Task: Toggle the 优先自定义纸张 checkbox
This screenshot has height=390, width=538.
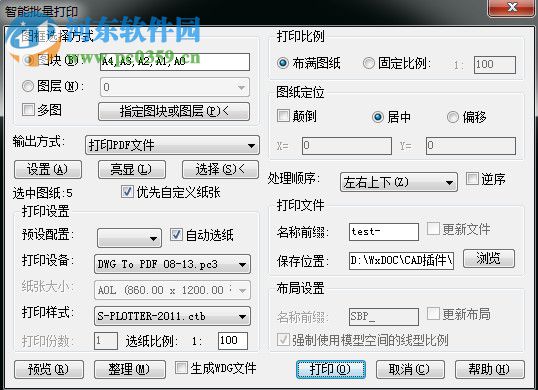Action: 127,191
